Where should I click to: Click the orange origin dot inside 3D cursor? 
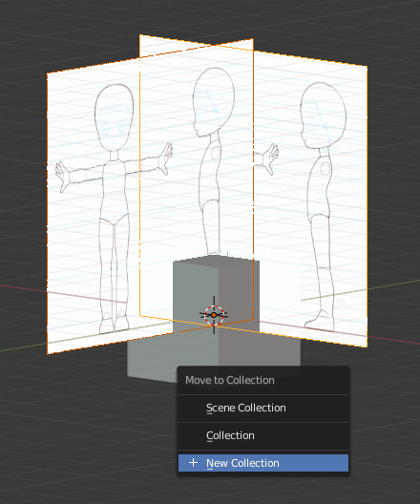point(214,315)
